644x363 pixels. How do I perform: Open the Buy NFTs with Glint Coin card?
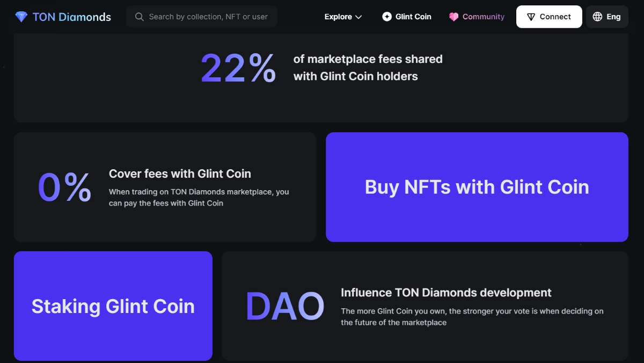[477, 187]
